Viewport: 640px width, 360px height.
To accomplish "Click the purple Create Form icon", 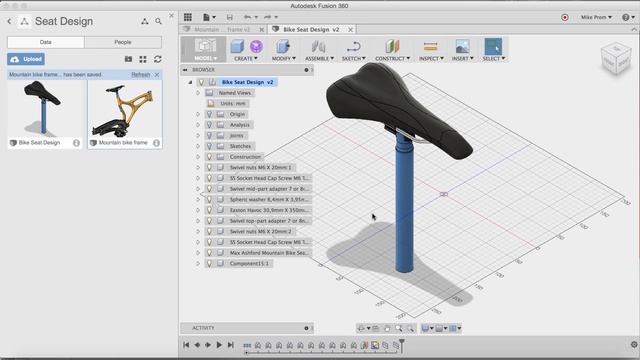I will point(256,47).
